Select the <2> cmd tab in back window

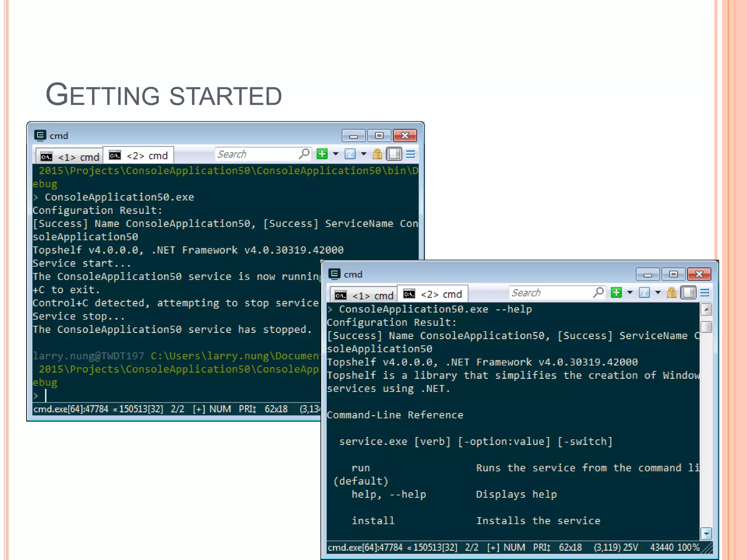coord(138,155)
